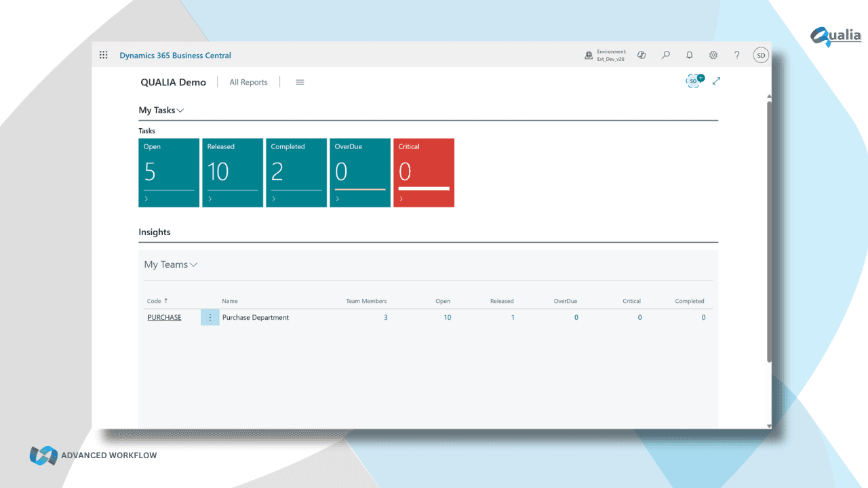Screen dimensions: 868x488
Task: Open the settings gear
Action: click(x=713, y=56)
